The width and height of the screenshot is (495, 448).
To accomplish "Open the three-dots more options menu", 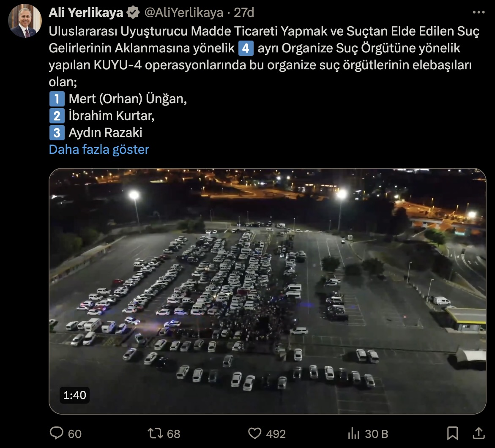I will click(x=479, y=12).
